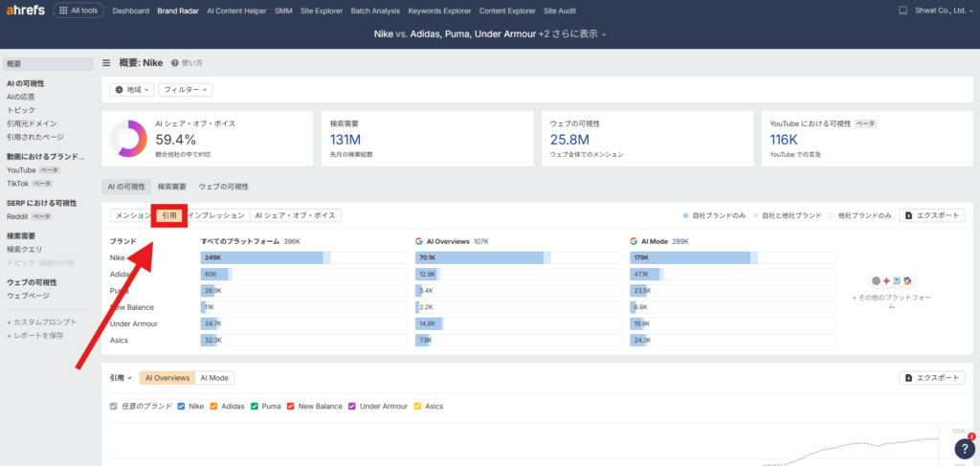
Task: Click Nike's 249K all-platforms bar
Action: pyautogui.click(x=263, y=257)
